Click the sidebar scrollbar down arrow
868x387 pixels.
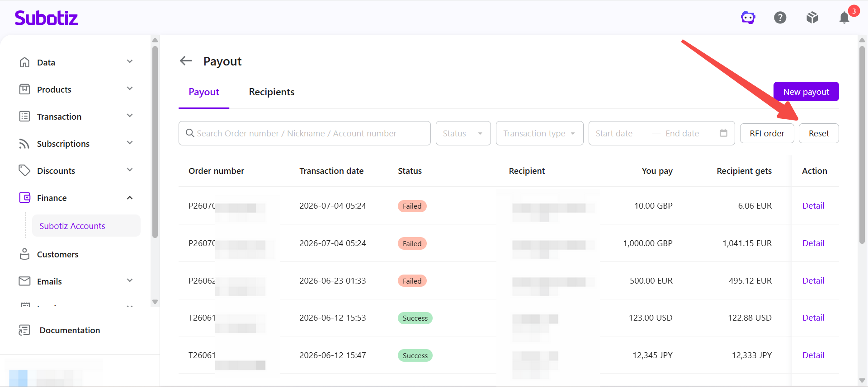[x=155, y=302]
